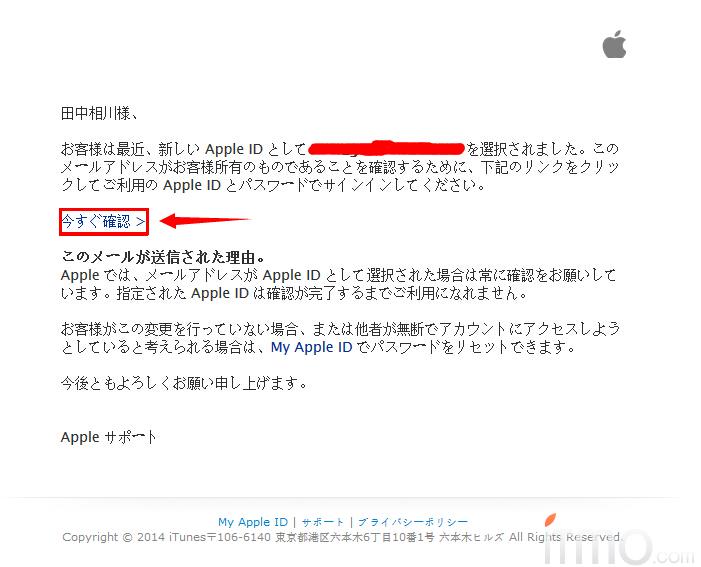The image size is (701, 567).
Task: Click the 六本木ヒルズ address text in the footer
Action: pyautogui.click(x=472, y=537)
